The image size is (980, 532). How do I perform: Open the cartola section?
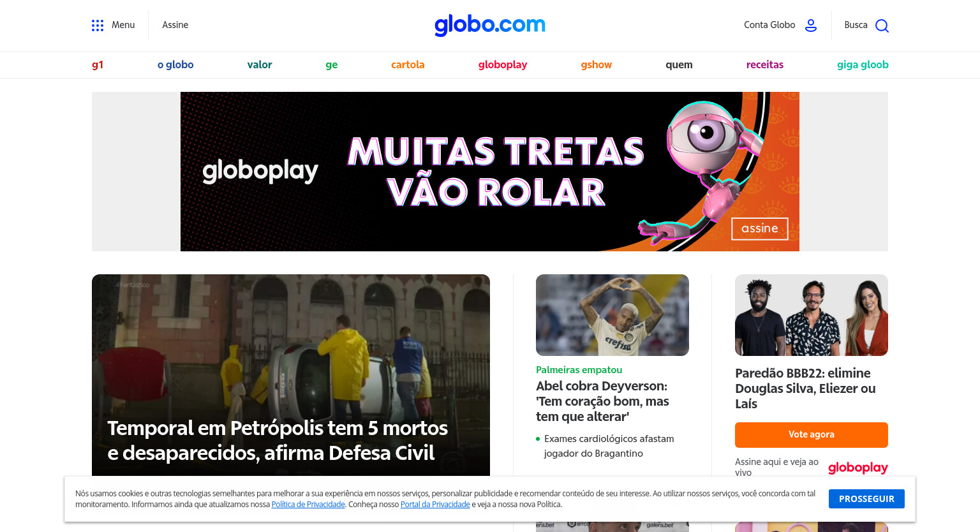click(408, 64)
